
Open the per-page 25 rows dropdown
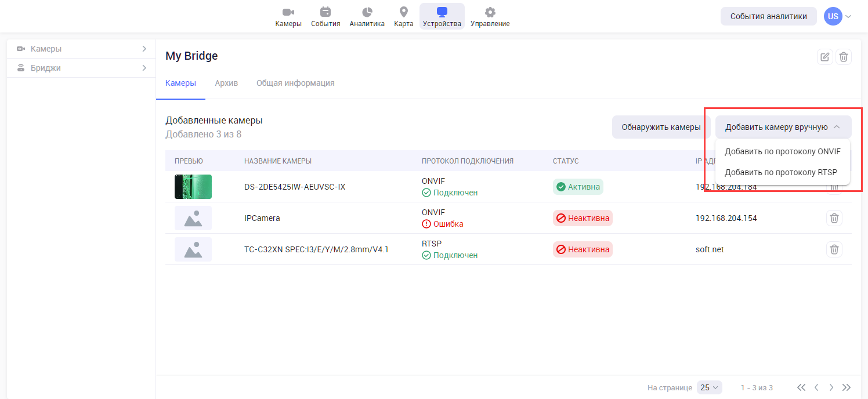click(709, 387)
